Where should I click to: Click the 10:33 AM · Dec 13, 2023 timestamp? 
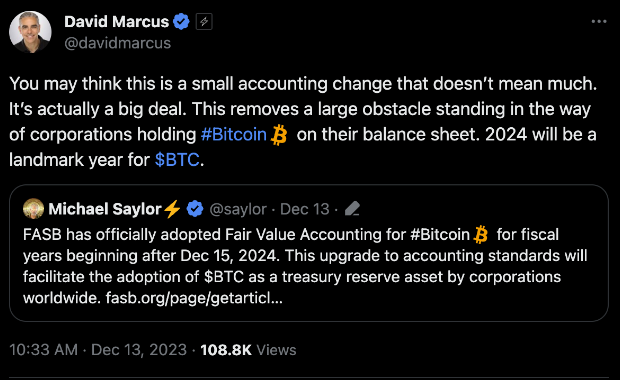[98, 350]
